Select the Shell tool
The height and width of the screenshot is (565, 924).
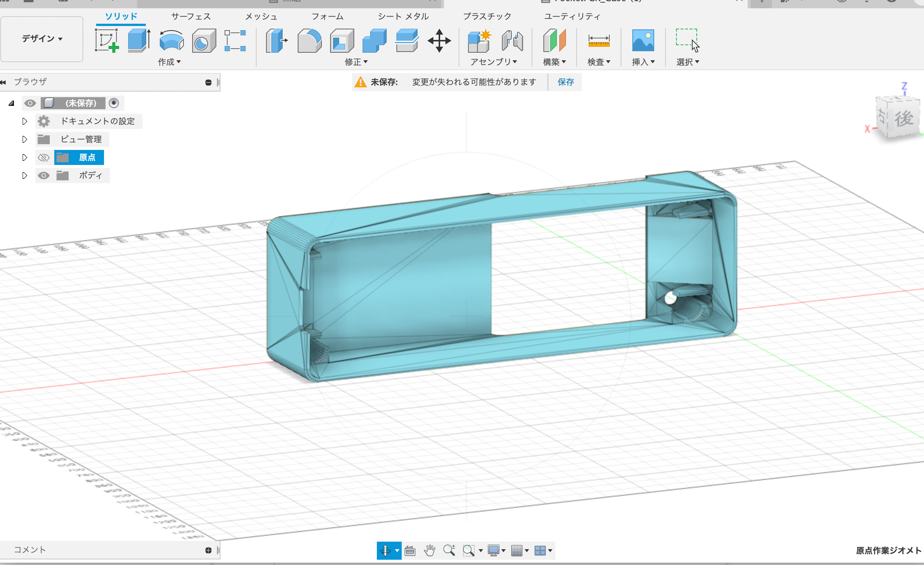[342, 40]
